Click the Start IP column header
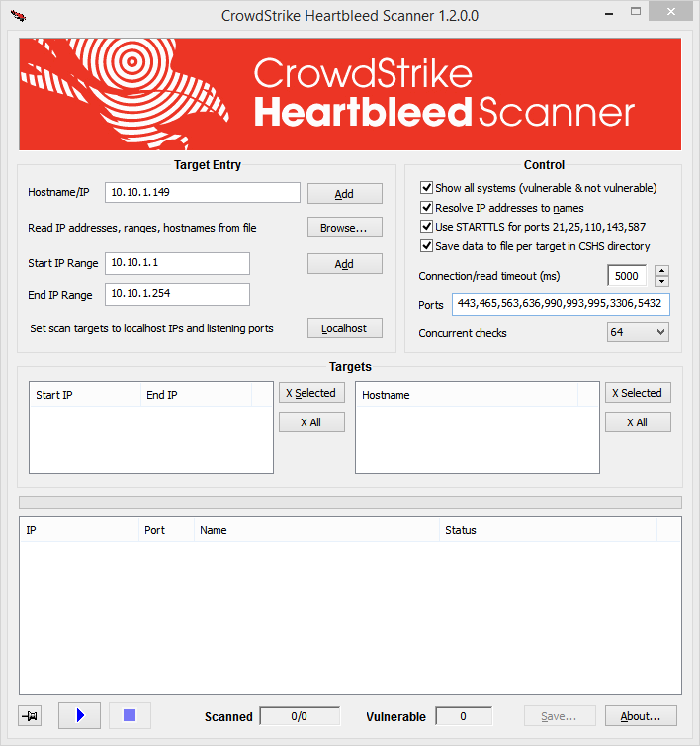This screenshot has width=700, height=746. tap(85, 395)
